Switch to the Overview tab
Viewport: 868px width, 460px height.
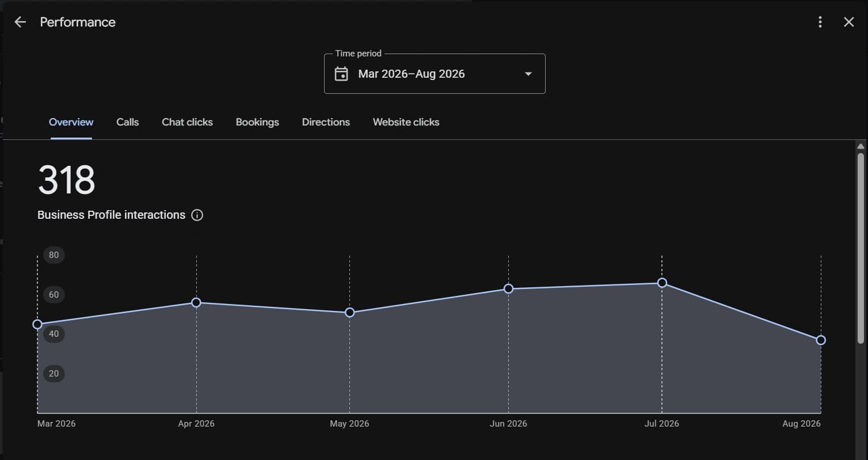click(71, 122)
